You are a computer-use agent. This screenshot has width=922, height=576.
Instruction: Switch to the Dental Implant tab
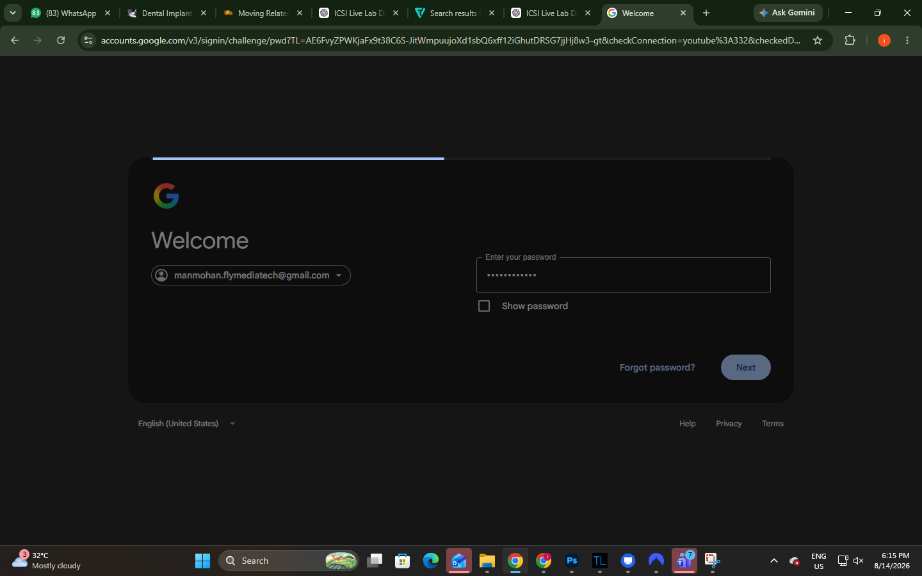(x=167, y=12)
